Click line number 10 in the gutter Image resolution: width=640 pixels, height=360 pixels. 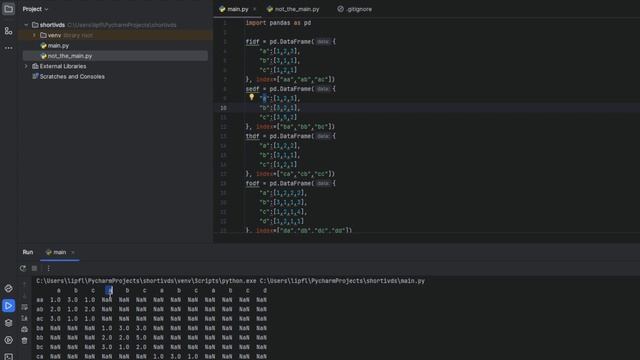tap(224, 108)
